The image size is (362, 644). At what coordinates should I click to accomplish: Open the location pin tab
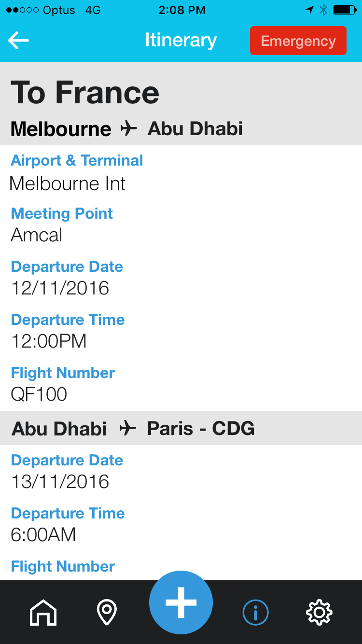click(x=107, y=613)
